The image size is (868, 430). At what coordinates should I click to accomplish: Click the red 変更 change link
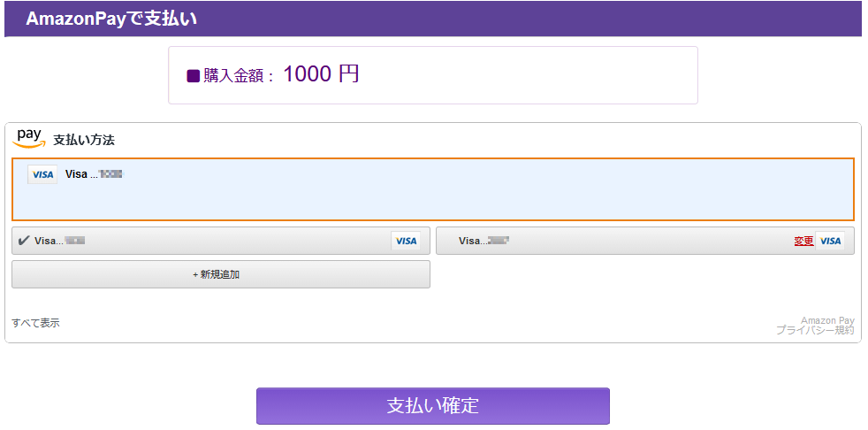tap(803, 241)
